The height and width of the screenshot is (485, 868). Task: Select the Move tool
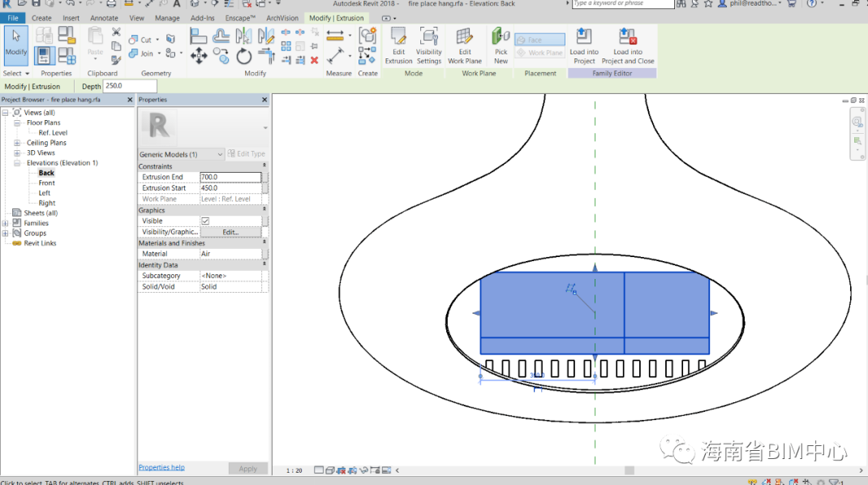click(198, 56)
